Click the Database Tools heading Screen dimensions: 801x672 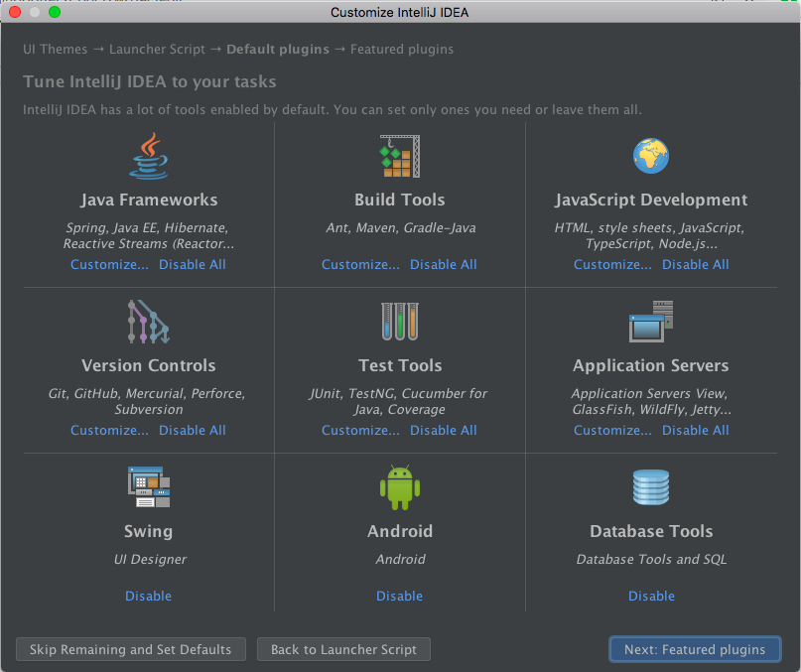point(651,531)
